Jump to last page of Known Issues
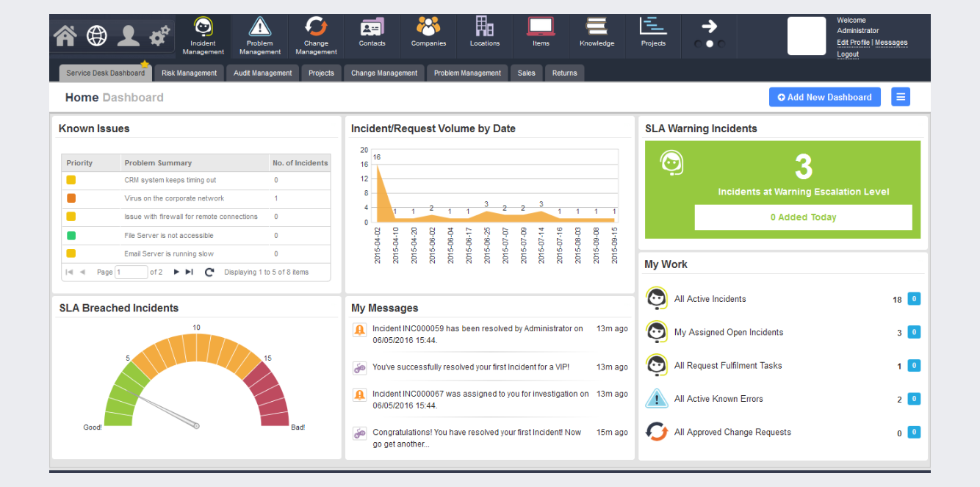Viewport: 980px width, 487px height. (190, 272)
